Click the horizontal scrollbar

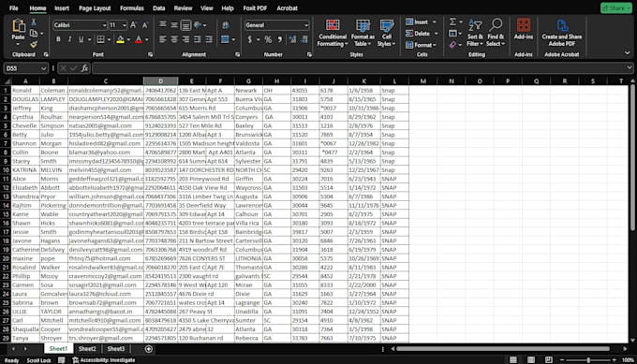(503, 349)
